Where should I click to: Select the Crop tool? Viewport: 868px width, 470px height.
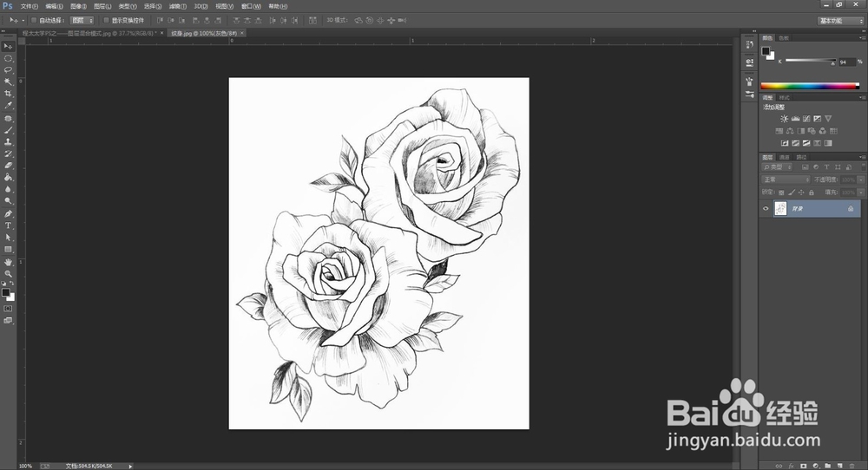8,94
